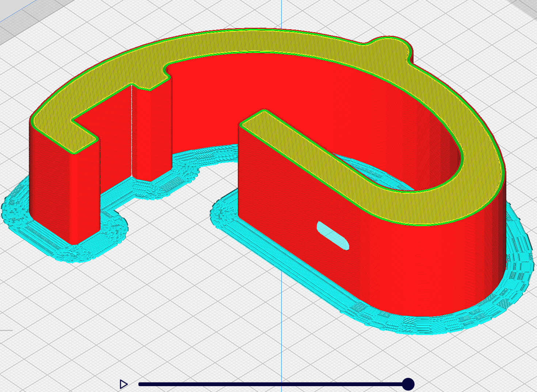Click the white seam line on the red wall
This screenshot has width=537, height=392.
[132, 132]
